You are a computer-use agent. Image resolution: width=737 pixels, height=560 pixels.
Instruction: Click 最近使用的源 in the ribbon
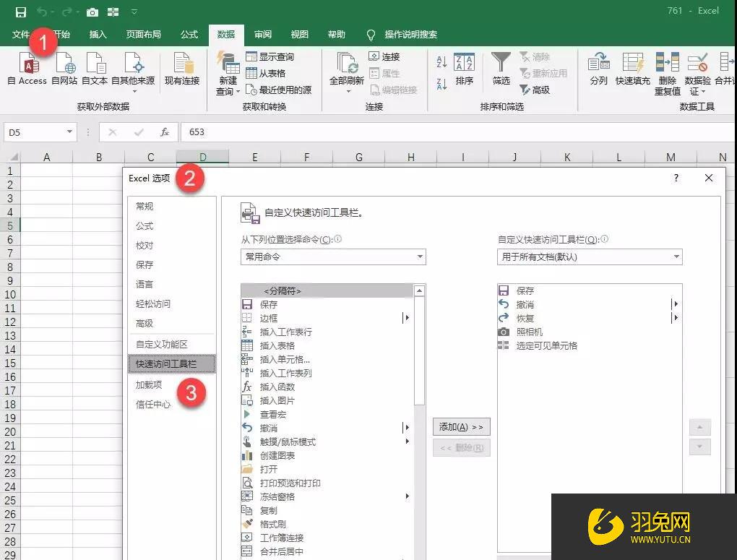(278, 90)
